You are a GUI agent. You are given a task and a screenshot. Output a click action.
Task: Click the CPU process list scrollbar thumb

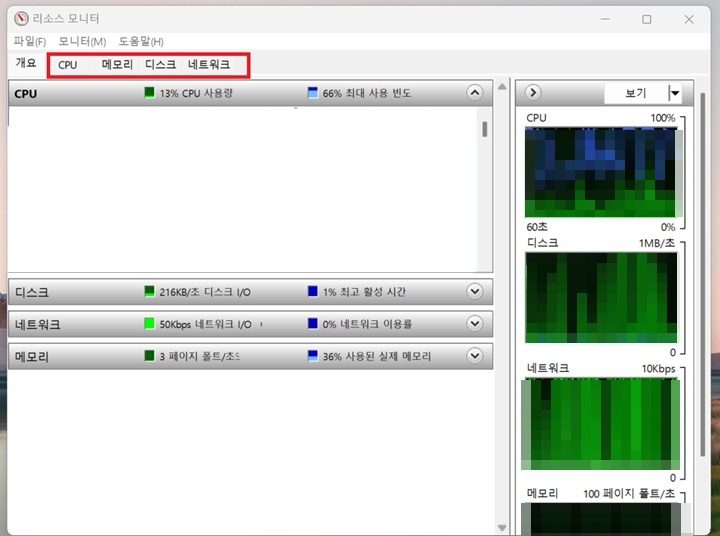(484, 129)
